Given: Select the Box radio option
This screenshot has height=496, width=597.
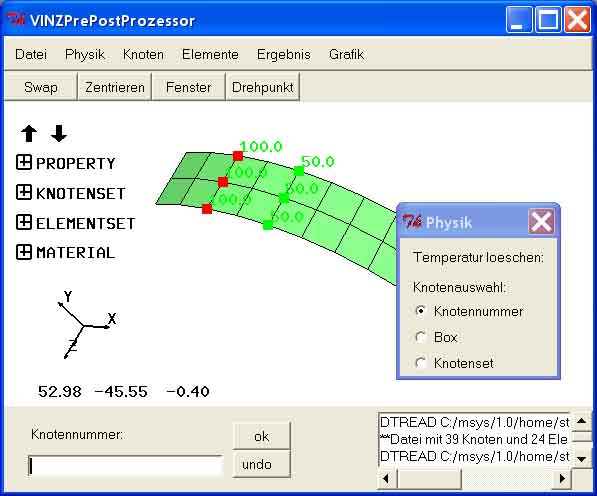Looking at the screenshot, I should [421, 337].
